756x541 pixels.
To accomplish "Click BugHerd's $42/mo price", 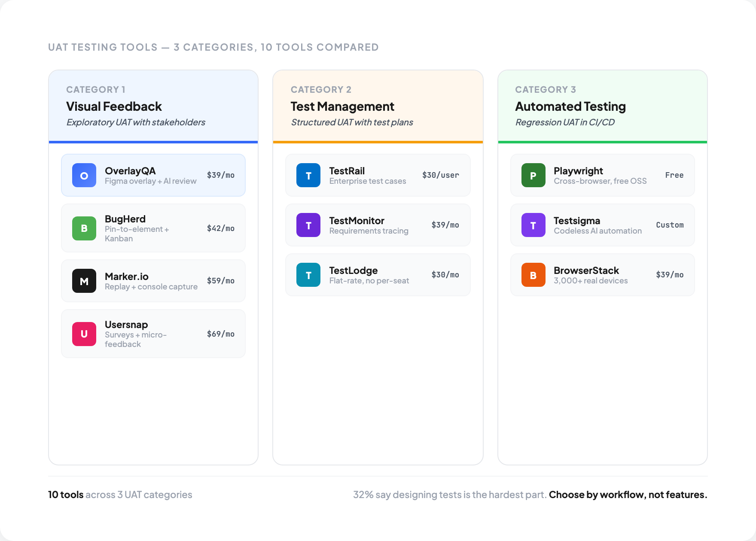I will (221, 228).
